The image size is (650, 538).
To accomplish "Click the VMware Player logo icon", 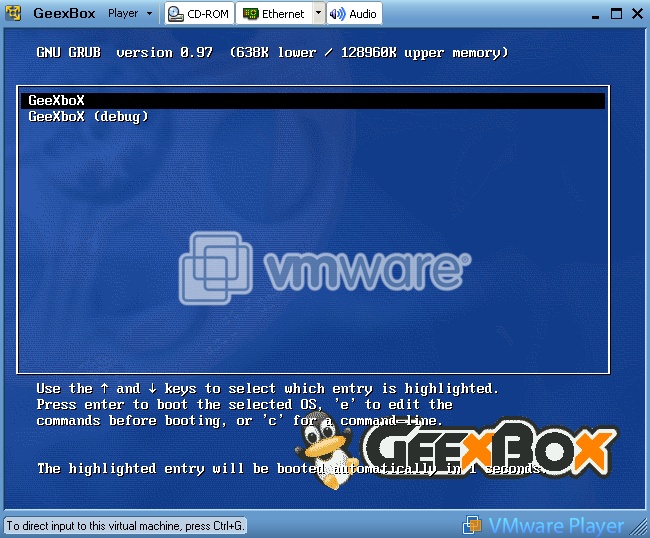I will click(x=472, y=525).
